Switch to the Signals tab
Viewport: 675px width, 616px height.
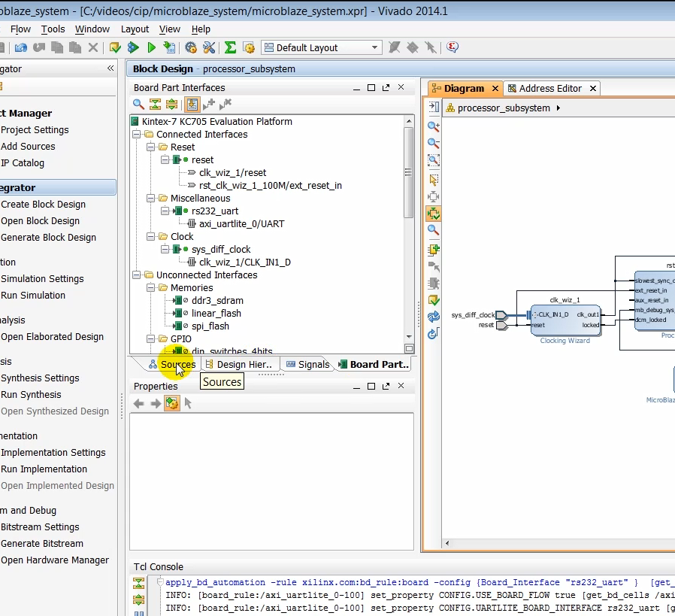[313, 364]
